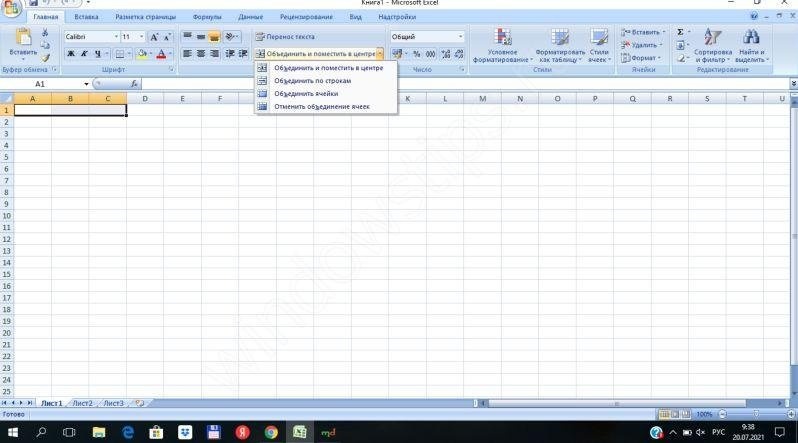Switch to Page Layout view icon
This screenshot has height=443, width=798.
click(675, 414)
